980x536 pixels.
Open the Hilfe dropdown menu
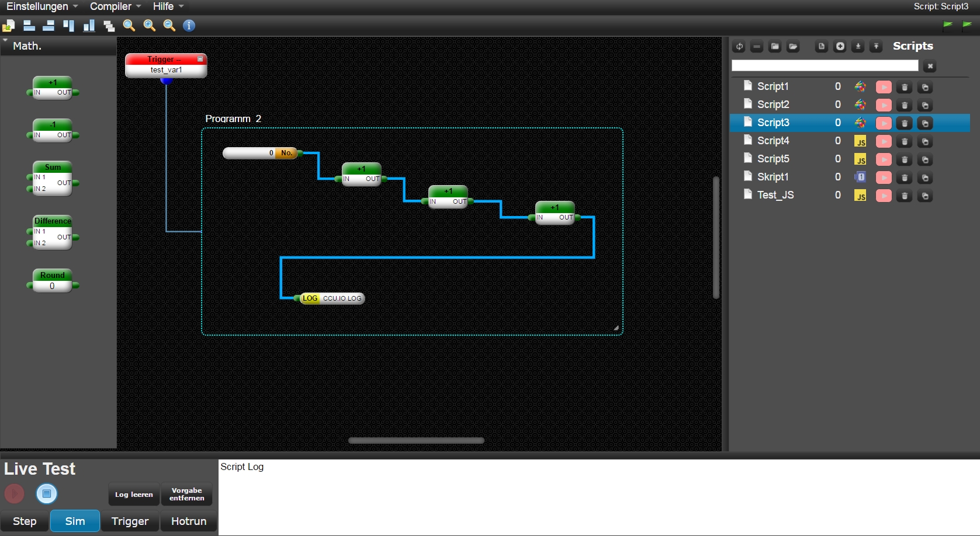[x=168, y=6]
